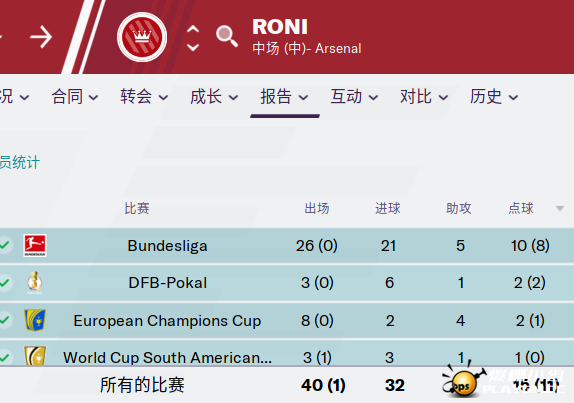Toggle the DFB-Pokal row checkmark
The width and height of the screenshot is (574, 403).
[x=5, y=283]
